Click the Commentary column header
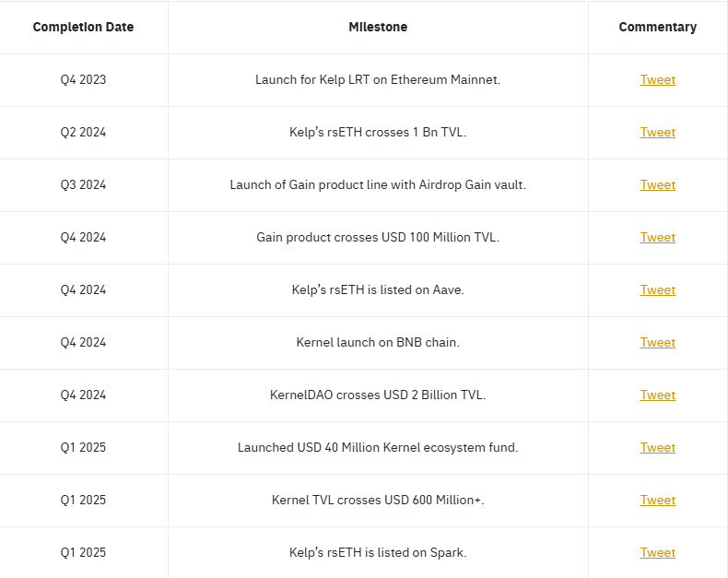 [x=657, y=28]
